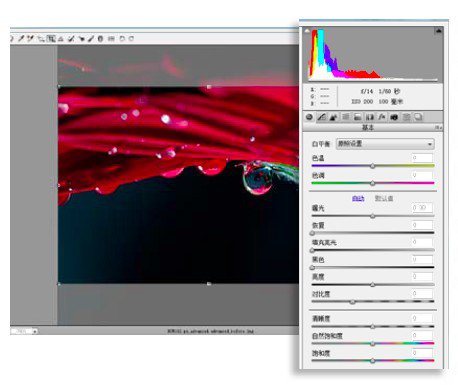Click the Fill Light (填充亮光) slider handle

[x=312, y=250]
